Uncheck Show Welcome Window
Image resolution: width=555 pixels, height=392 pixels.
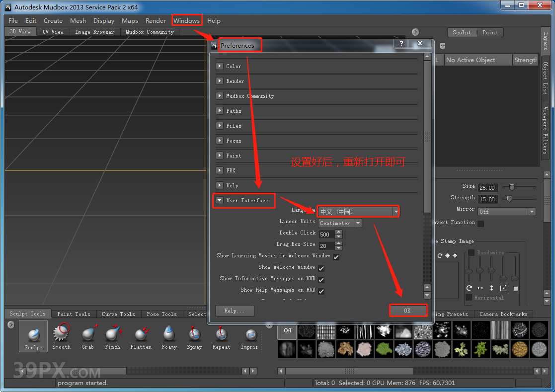[x=321, y=267]
